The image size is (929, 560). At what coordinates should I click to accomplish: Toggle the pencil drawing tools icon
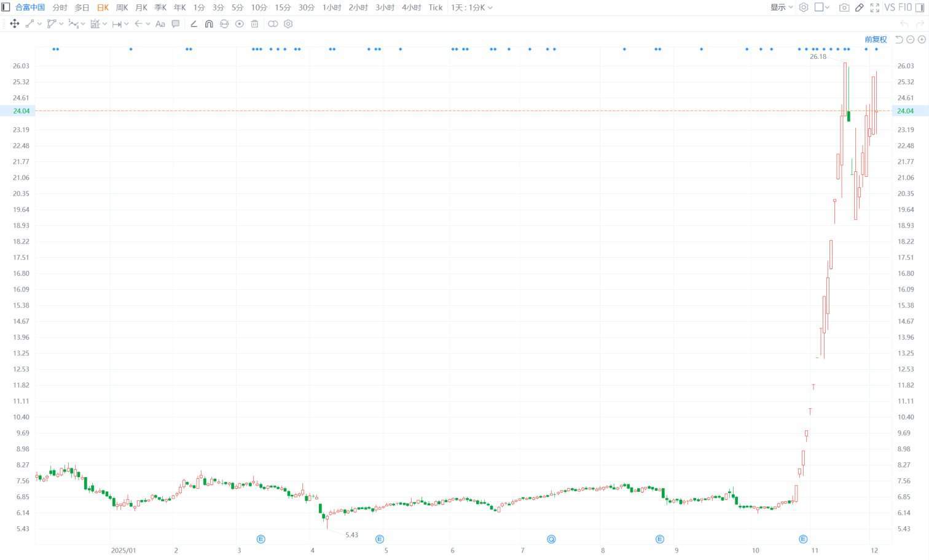tap(860, 7)
